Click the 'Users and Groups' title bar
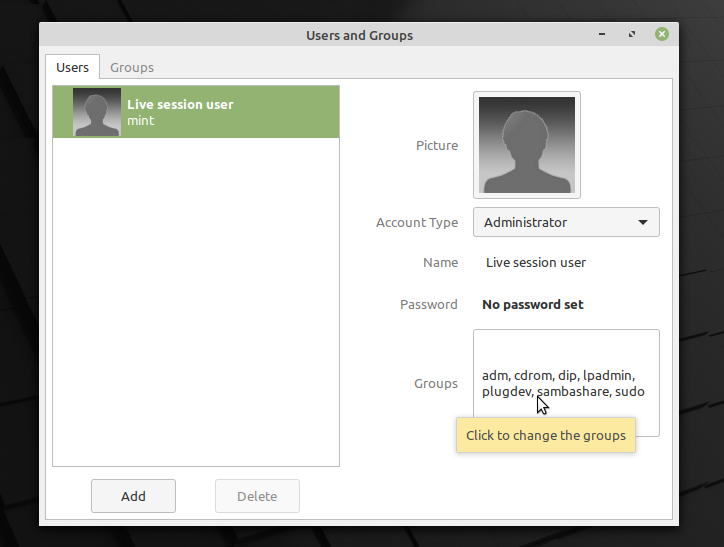724x547 pixels. click(x=359, y=35)
